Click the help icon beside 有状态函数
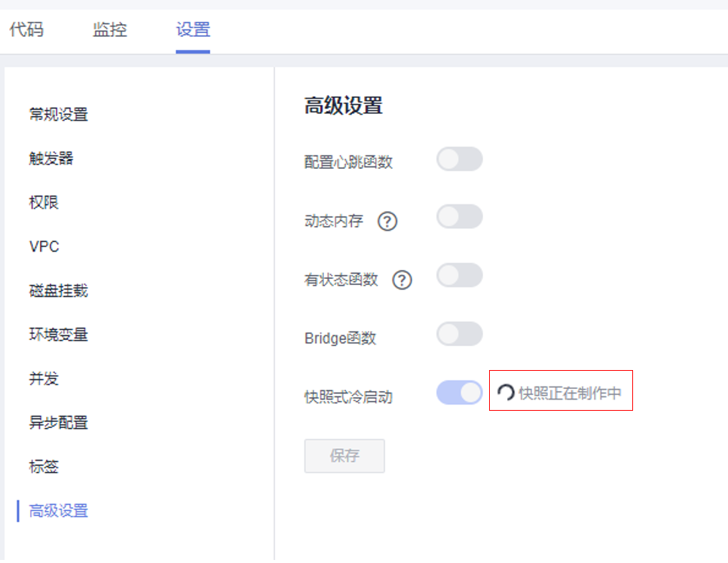The height and width of the screenshot is (563, 728). click(402, 280)
